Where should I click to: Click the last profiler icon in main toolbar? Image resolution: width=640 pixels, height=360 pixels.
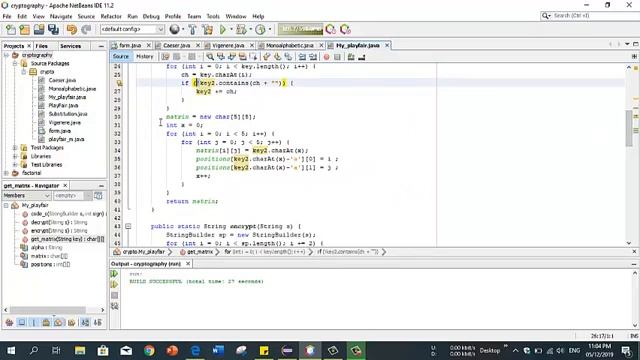click(x=345, y=29)
